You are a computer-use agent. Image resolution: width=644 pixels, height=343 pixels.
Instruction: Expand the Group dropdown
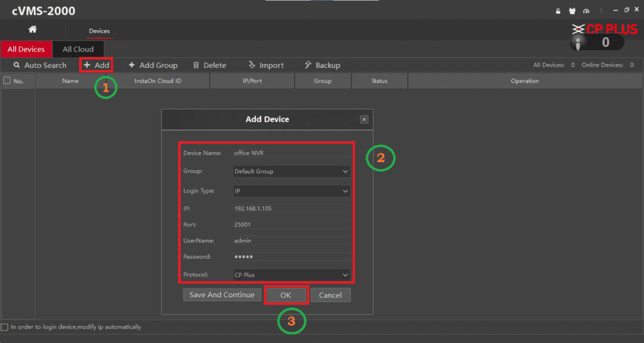point(291,171)
